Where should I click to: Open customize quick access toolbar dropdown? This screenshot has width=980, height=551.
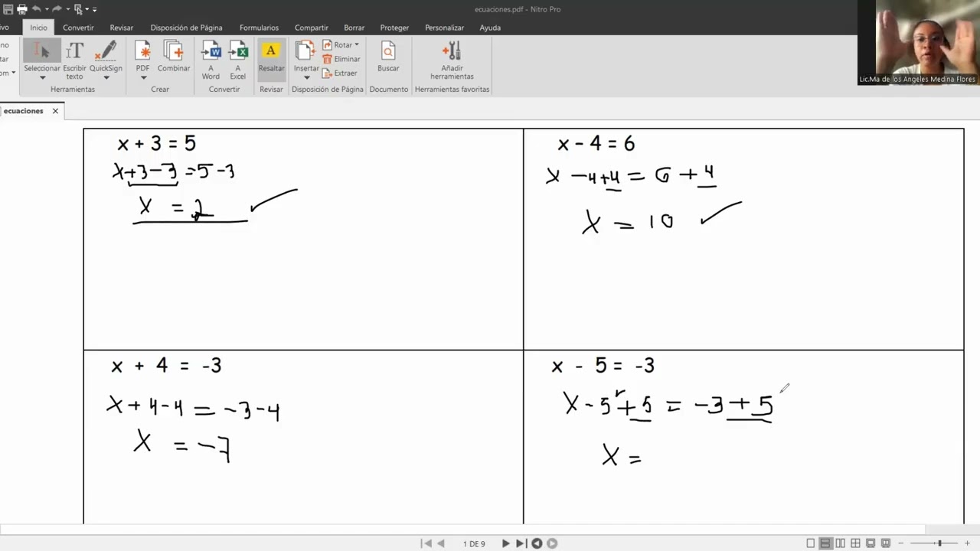click(x=95, y=9)
